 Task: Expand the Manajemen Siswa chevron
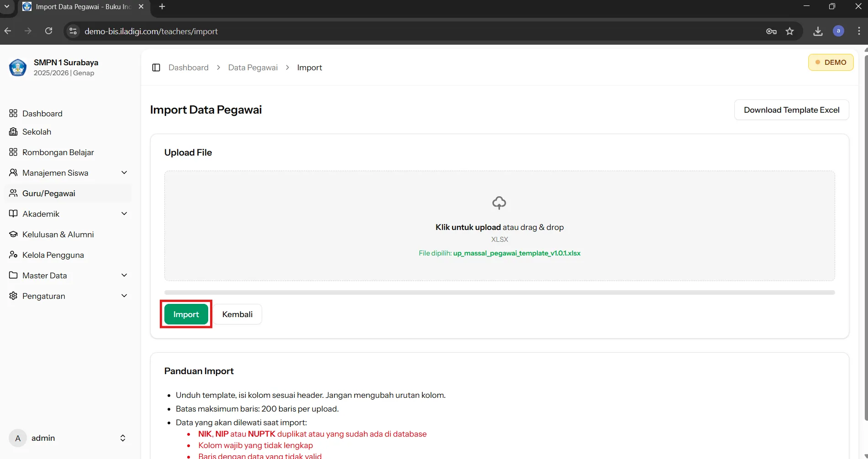[x=124, y=172]
